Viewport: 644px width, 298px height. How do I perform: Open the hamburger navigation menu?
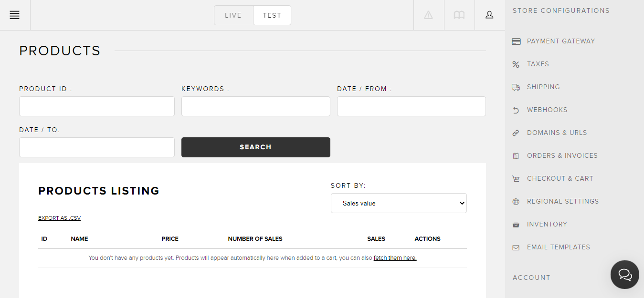[x=14, y=15]
